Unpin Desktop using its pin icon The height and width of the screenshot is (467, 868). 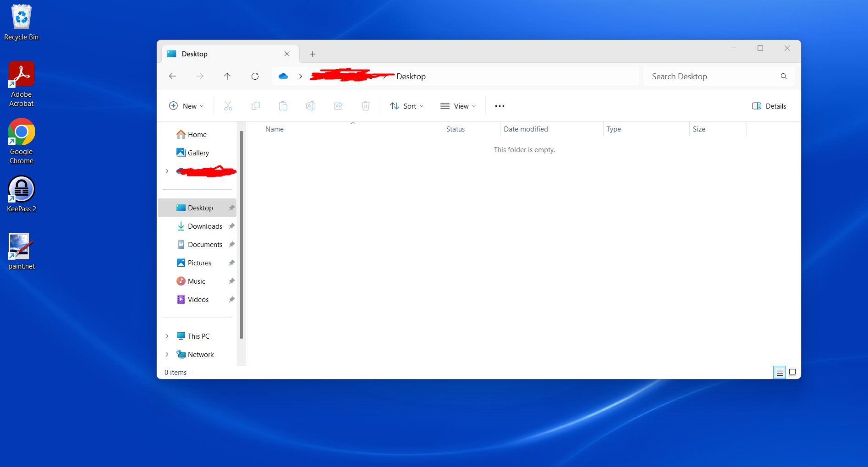pos(231,208)
